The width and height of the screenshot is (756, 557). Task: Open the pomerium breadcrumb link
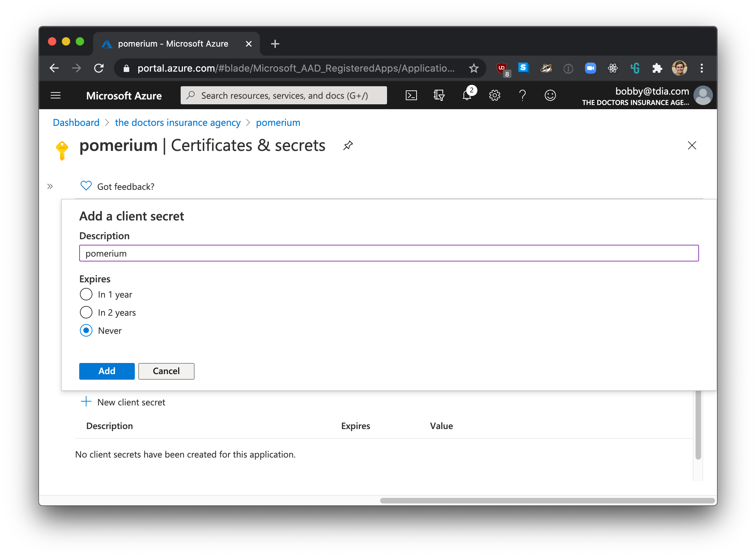278,122
